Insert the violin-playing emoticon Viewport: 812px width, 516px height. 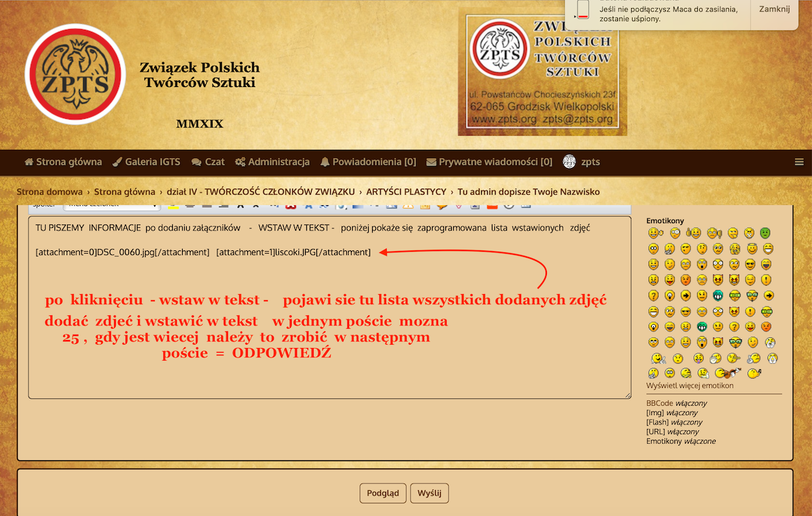[x=728, y=373]
